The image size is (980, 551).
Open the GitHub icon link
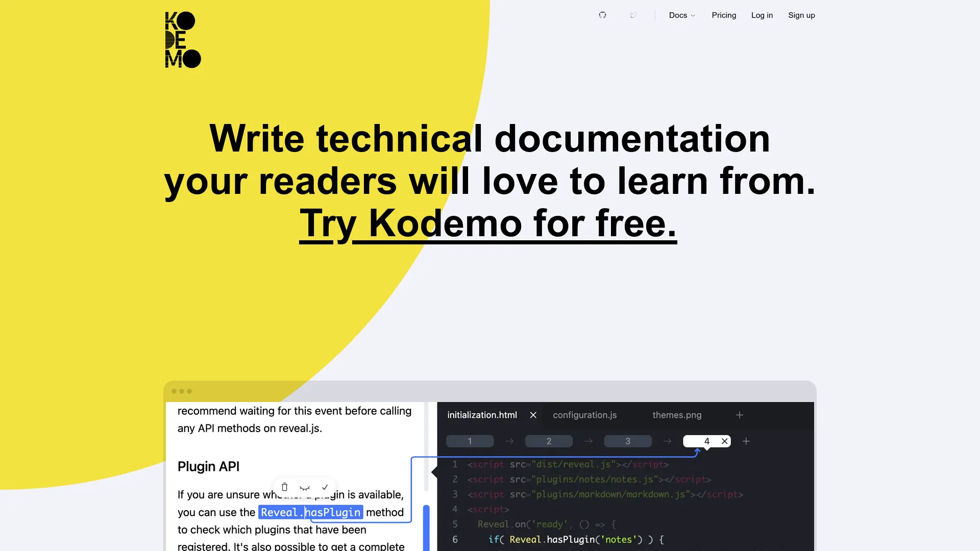(x=602, y=15)
